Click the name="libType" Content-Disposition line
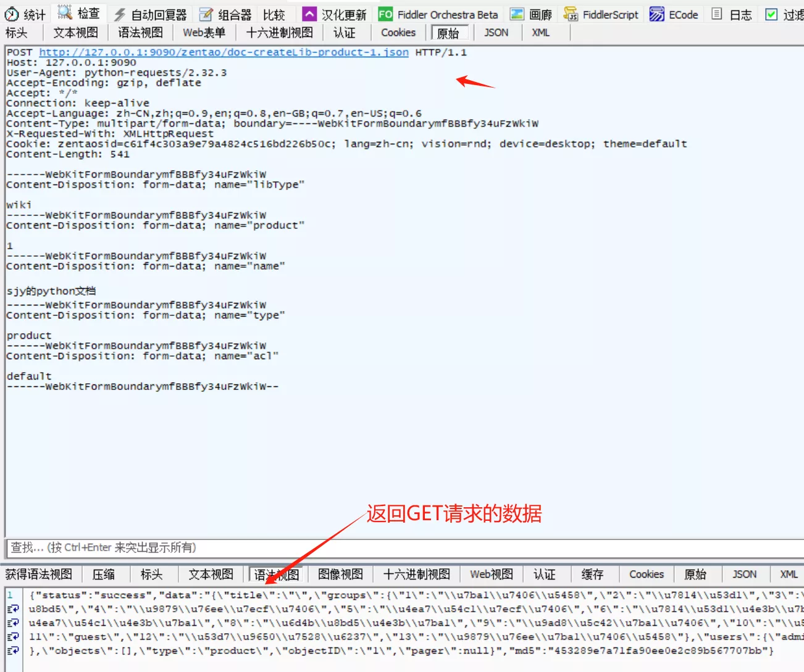Screen dimensions: 804x672 (156, 185)
